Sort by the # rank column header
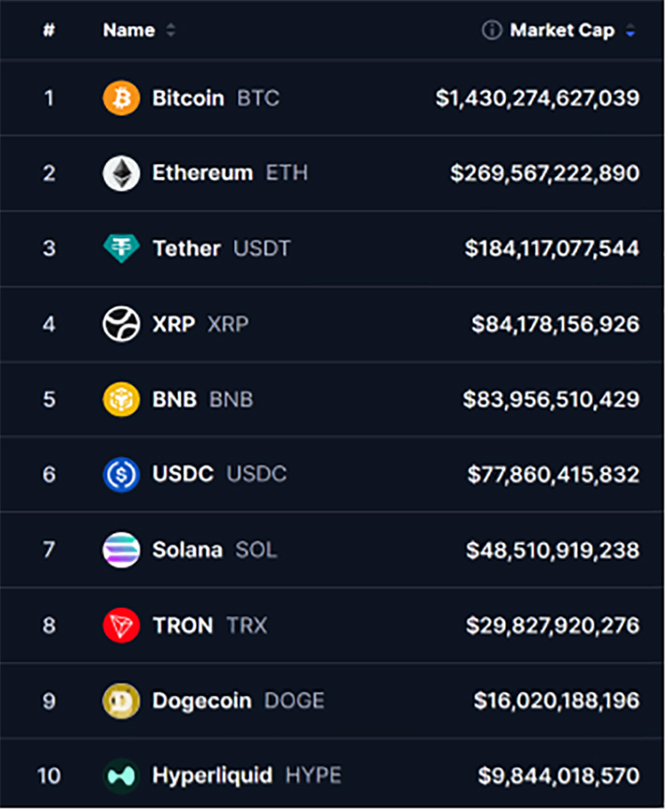 [49, 30]
